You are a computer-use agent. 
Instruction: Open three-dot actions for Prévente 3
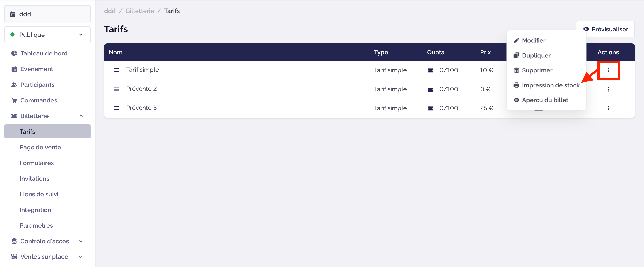pyautogui.click(x=608, y=108)
